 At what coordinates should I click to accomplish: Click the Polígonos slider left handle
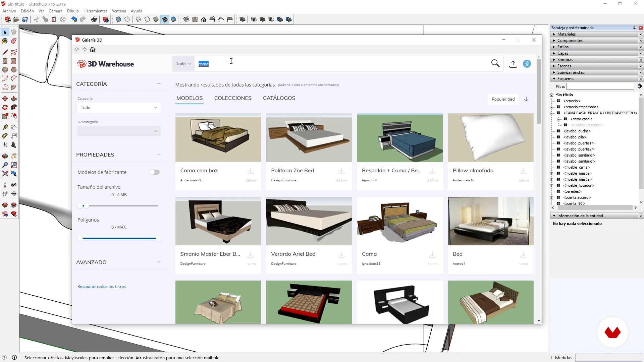pyautogui.click(x=80, y=238)
